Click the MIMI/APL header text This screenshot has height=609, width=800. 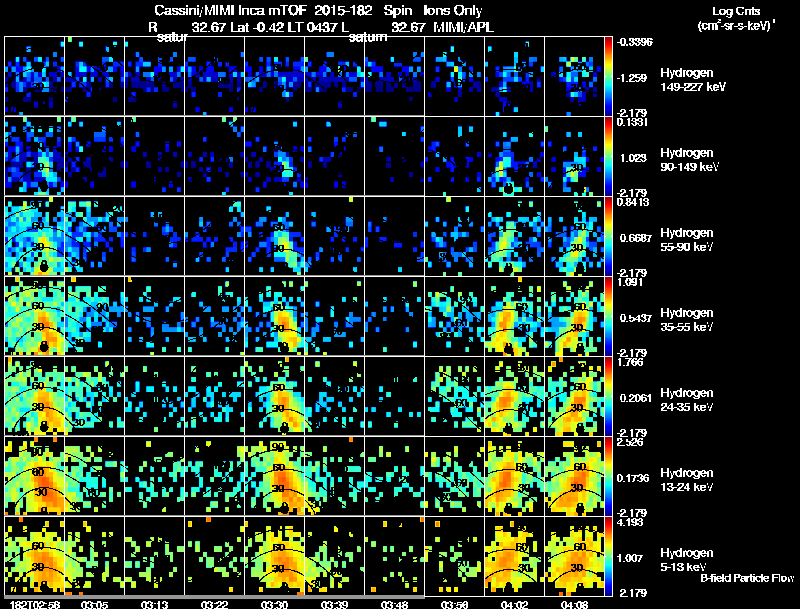463,27
